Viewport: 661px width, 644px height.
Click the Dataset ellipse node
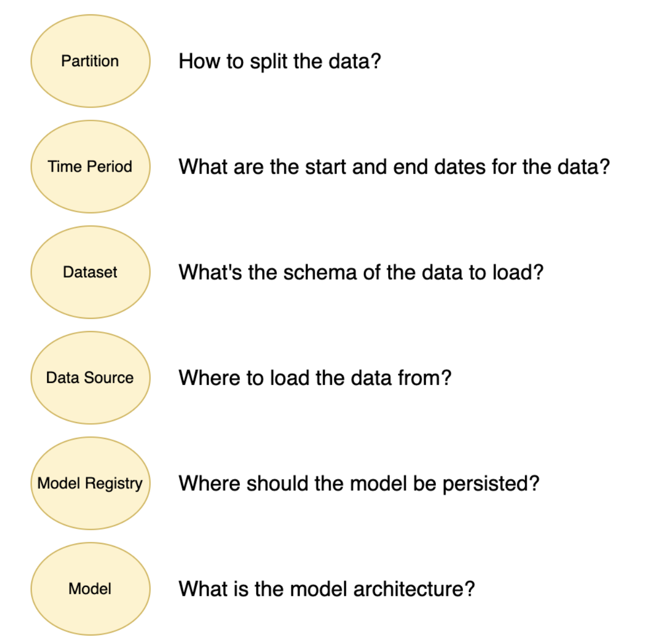point(90,272)
